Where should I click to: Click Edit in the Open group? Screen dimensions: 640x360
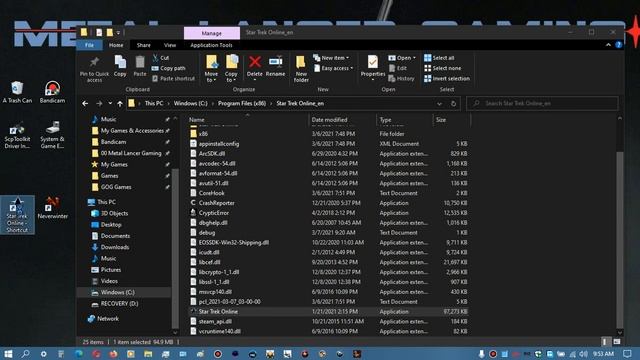(398, 68)
